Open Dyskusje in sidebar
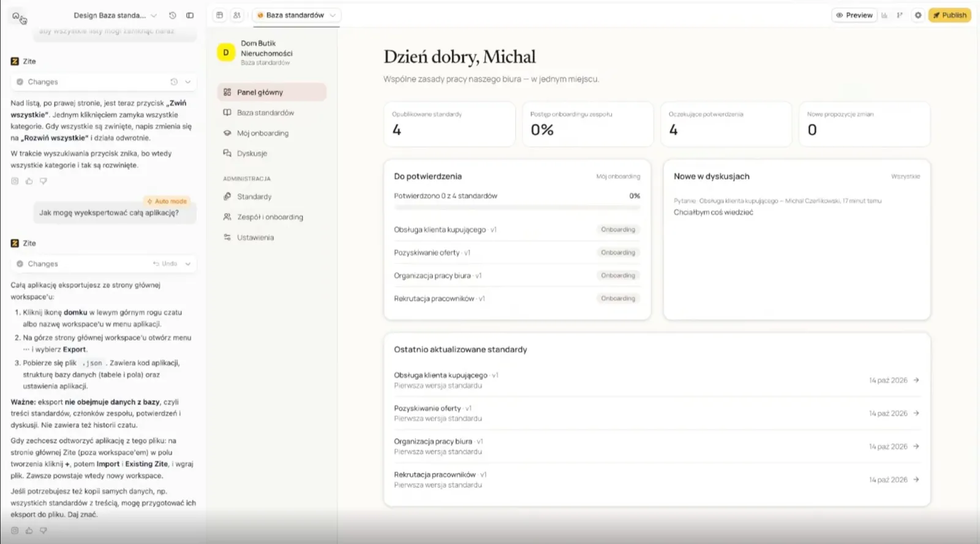Viewport: 980px width, 544px height. click(272, 153)
